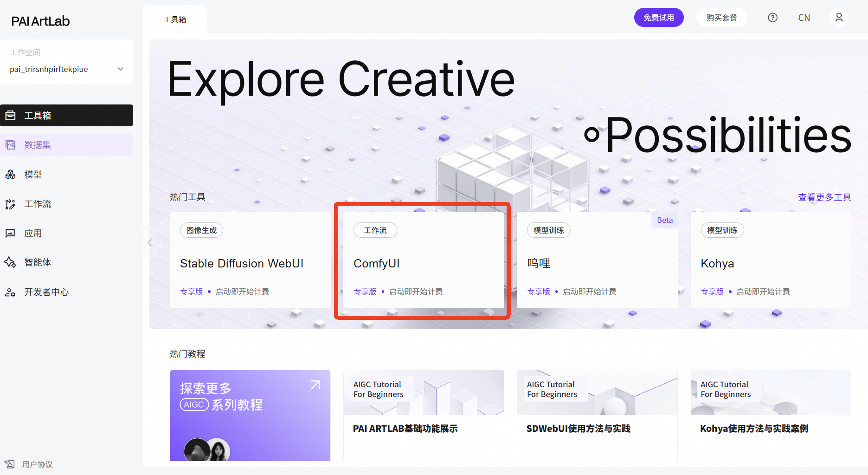This screenshot has width=868, height=475.
Task: Click the dataset image icon
Action: pos(11,145)
